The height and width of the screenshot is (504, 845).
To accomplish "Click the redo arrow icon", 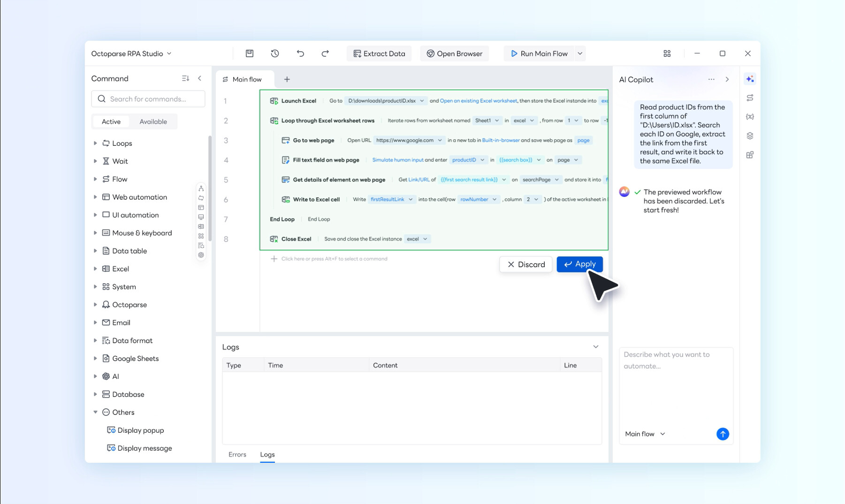I will (x=325, y=53).
